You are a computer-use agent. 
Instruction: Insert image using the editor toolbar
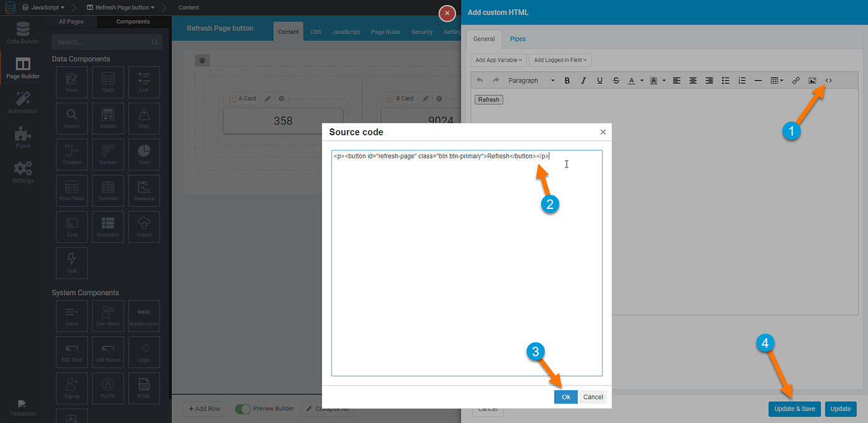click(x=812, y=81)
